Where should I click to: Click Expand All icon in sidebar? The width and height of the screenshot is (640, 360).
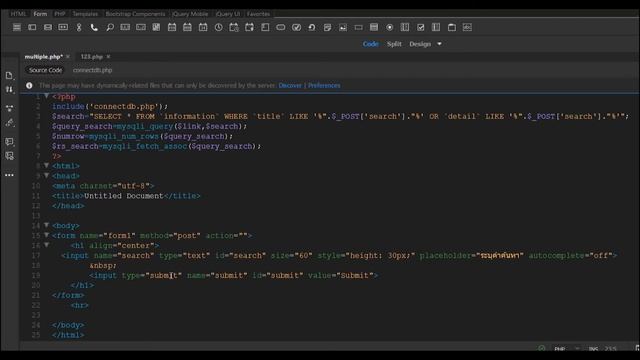coord(9,108)
